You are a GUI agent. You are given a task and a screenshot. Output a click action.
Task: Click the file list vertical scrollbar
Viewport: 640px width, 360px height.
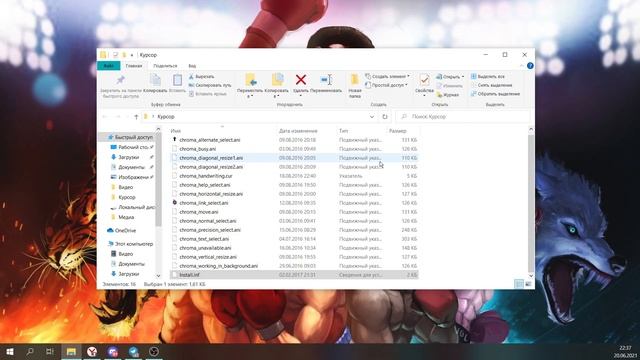531,202
